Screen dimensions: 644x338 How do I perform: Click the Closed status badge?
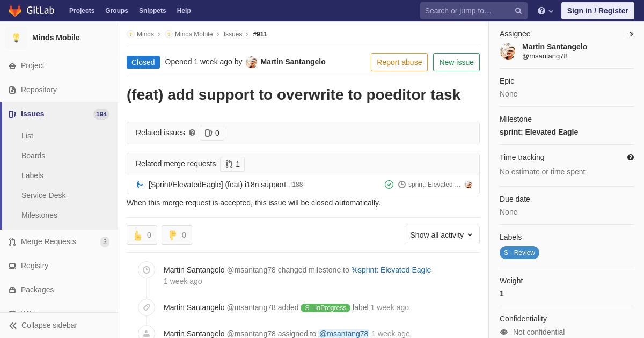[143, 62]
